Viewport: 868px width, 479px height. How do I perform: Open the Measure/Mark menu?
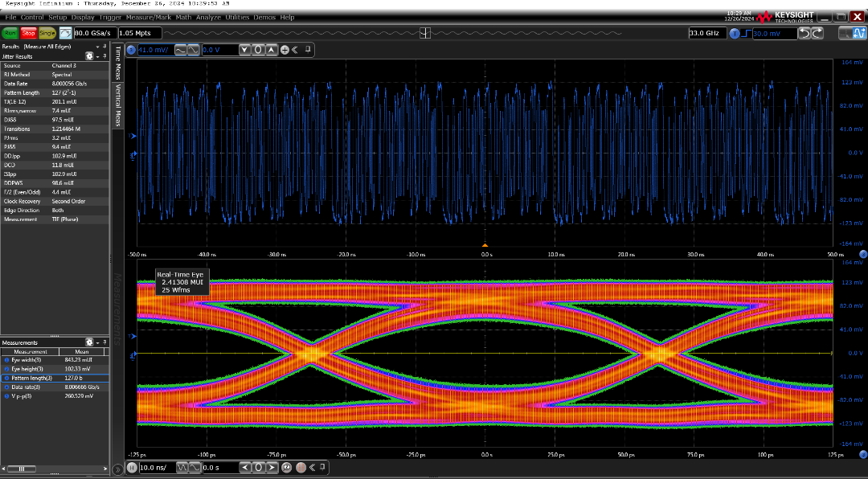tap(149, 17)
